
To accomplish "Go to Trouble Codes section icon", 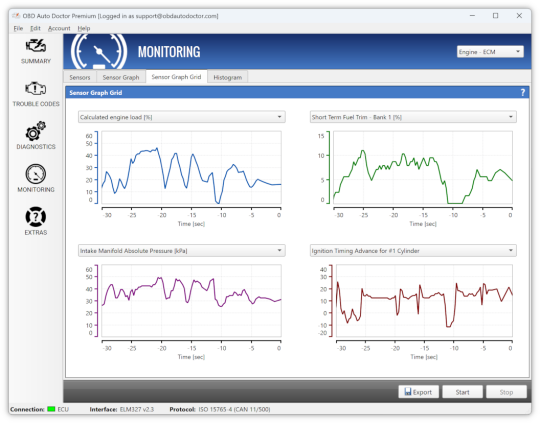I will (36, 89).
